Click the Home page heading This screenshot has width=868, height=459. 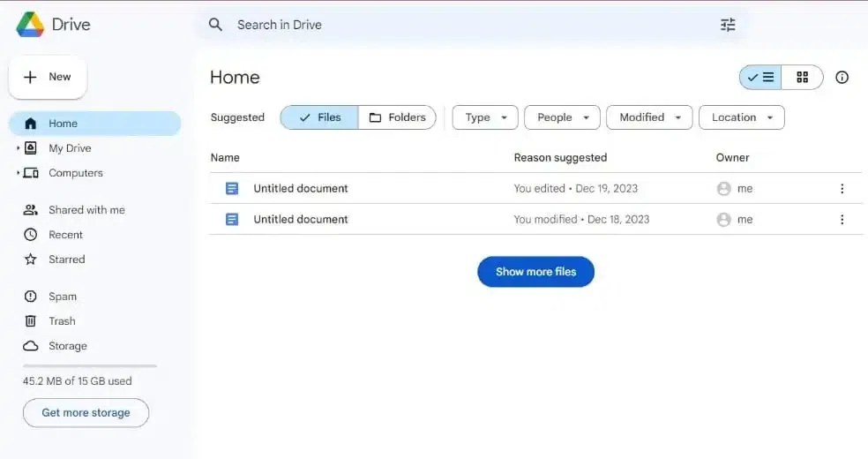(x=235, y=78)
